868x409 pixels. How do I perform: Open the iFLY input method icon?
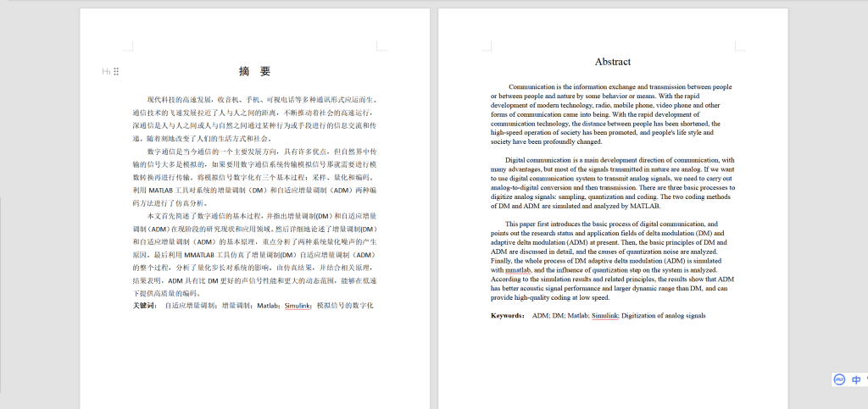(840, 379)
